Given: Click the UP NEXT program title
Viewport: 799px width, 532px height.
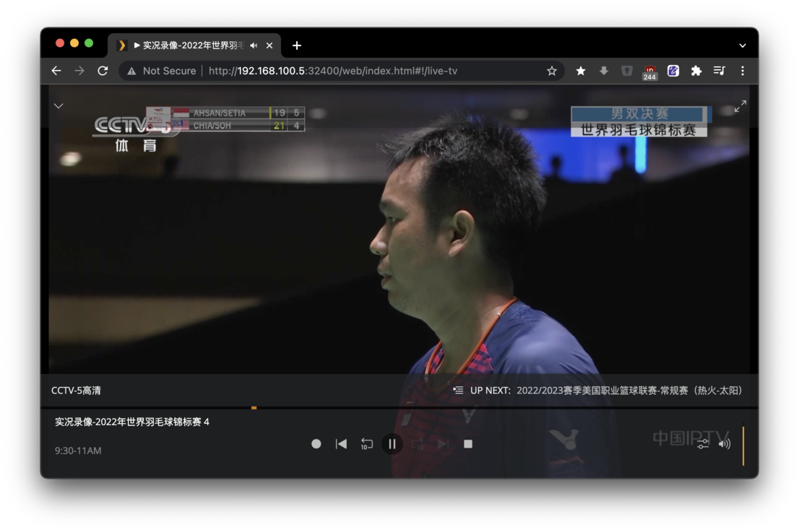Looking at the screenshot, I should coord(629,391).
